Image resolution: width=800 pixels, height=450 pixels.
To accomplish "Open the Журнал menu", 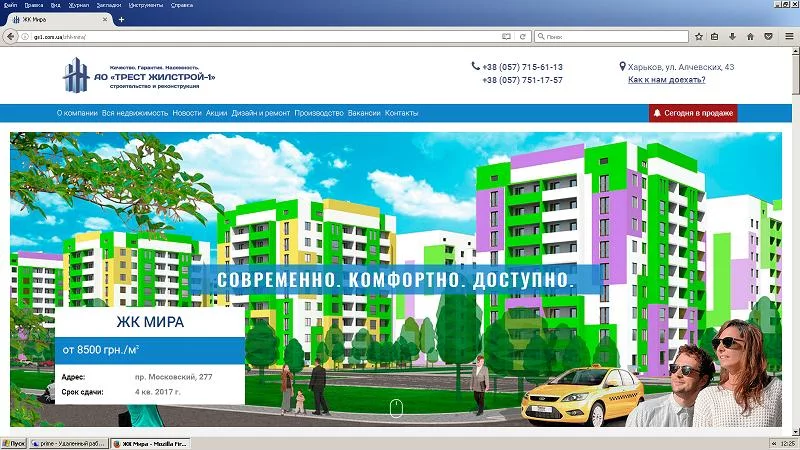I will pyautogui.click(x=79, y=5).
